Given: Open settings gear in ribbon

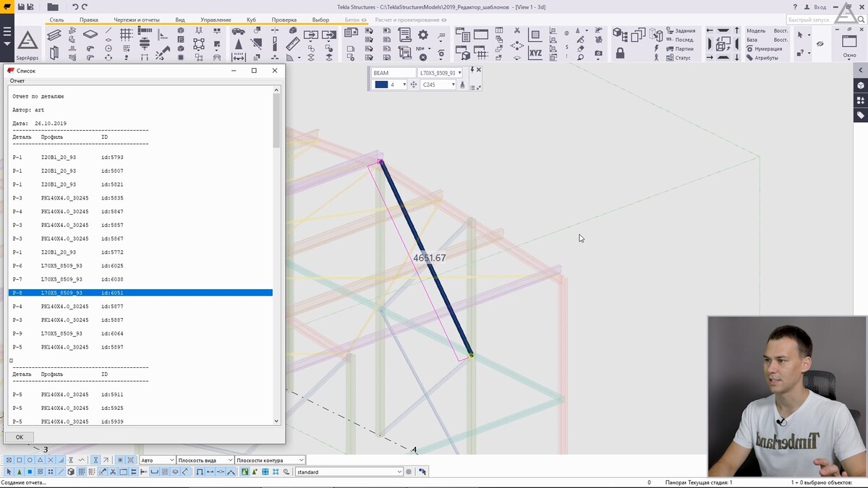Looking at the screenshot, I should 423,35.
